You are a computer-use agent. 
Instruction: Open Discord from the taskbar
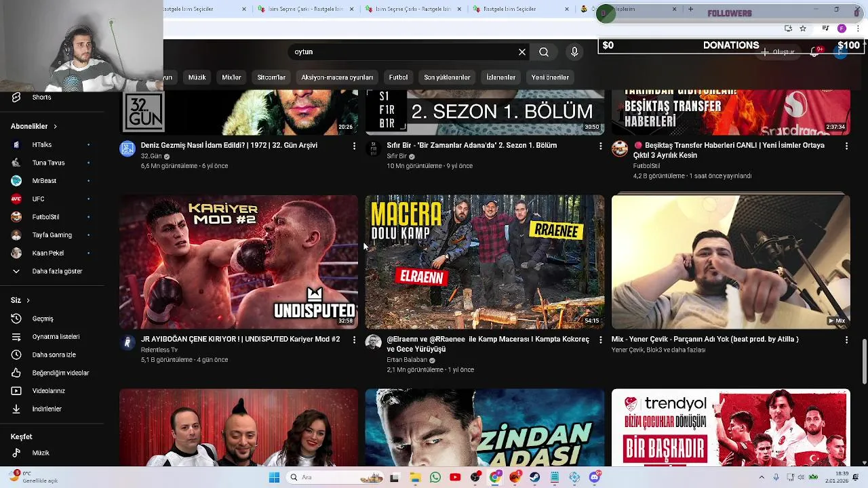[x=595, y=478]
